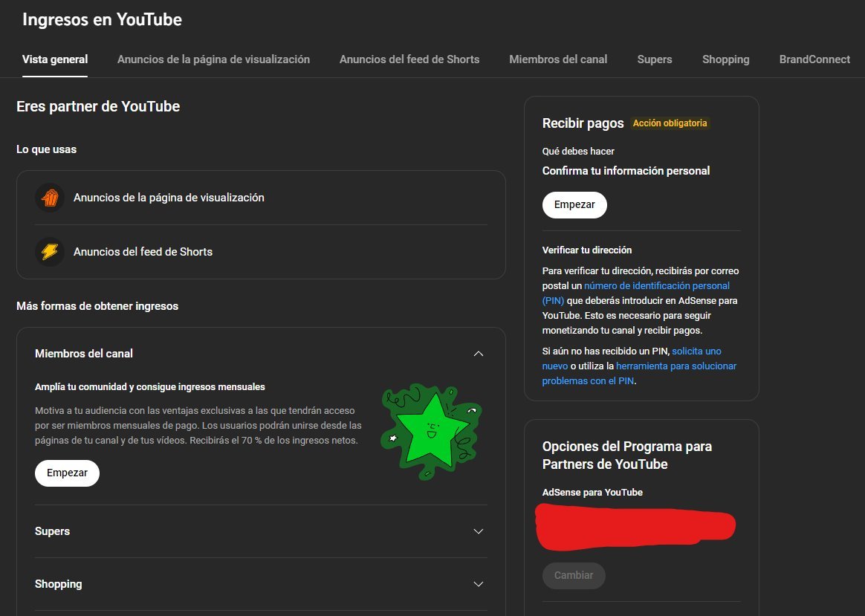865x616 pixels.
Task: Click Empezar under Miembros del canal
Action: pyautogui.click(x=68, y=473)
